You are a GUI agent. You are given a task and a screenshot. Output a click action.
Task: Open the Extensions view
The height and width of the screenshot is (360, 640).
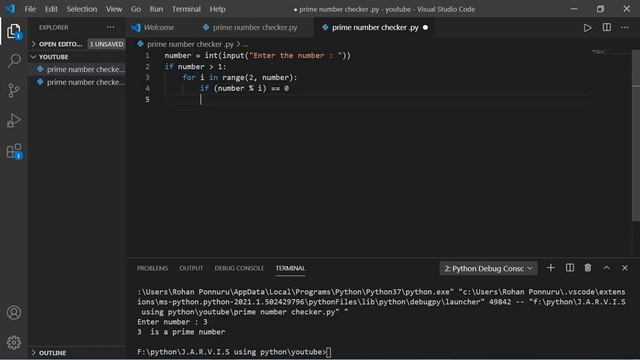click(14, 151)
